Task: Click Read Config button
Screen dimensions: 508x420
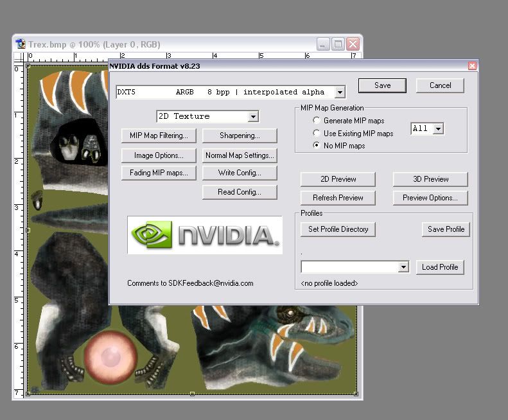Action: [240, 192]
